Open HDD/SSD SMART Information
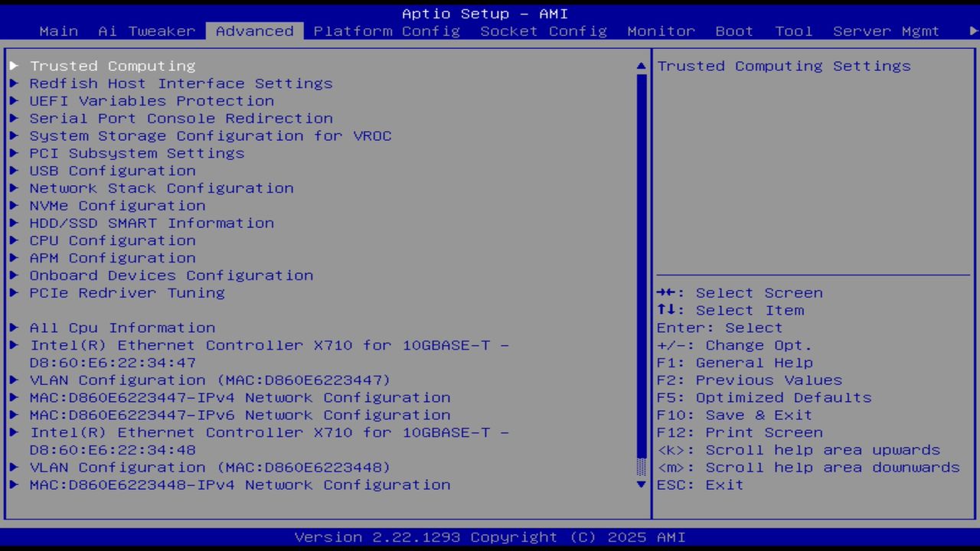The width and height of the screenshot is (980, 551). point(152,223)
